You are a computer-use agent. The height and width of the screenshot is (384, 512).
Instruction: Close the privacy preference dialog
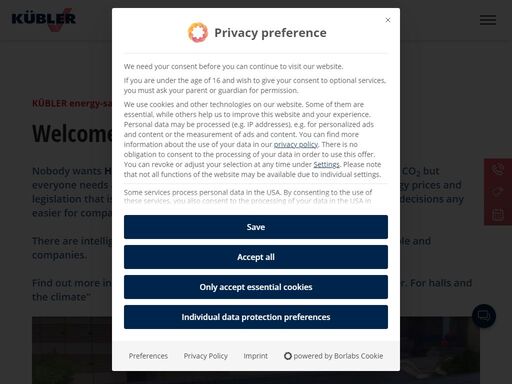[388, 20]
